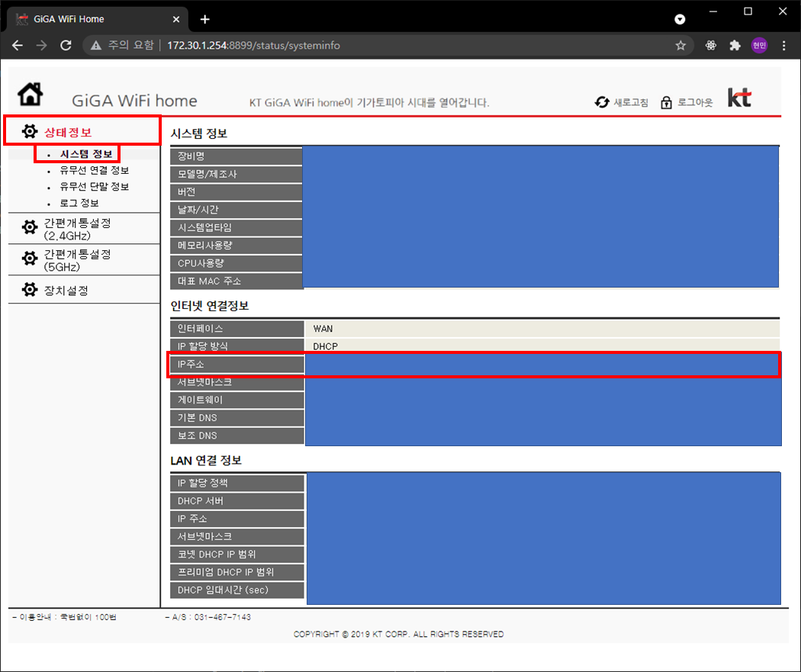Click the atom-shaped extension icon in the toolbar
This screenshot has height=672, width=801.
(710, 46)
